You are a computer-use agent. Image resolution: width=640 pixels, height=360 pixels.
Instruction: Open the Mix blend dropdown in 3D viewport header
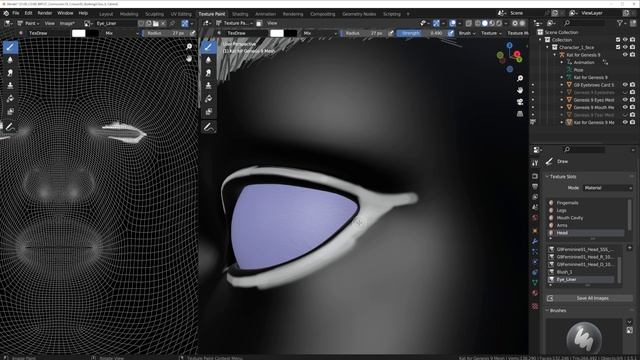(320, 33)
